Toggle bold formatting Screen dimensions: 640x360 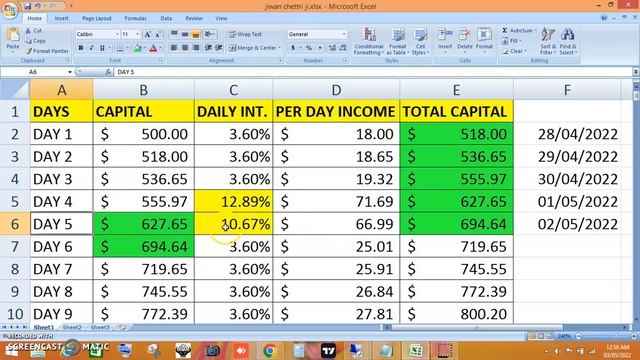[x=80, y=48]
